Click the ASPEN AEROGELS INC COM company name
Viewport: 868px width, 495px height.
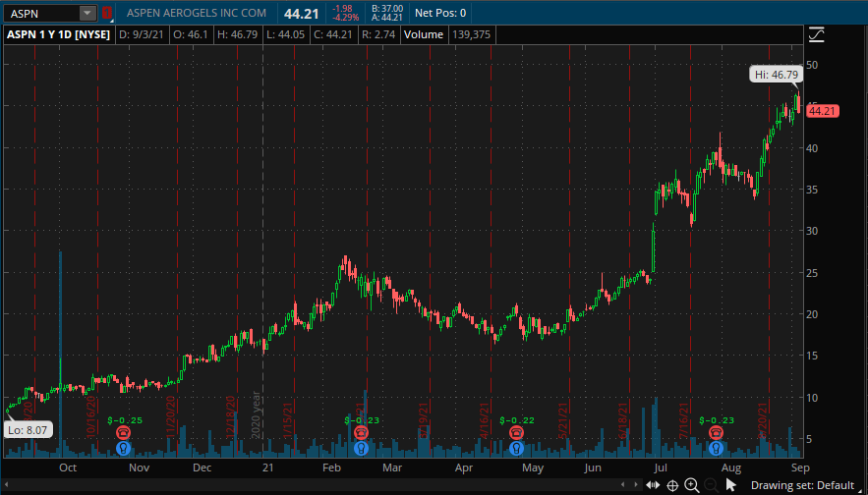(x=196, y=13)
